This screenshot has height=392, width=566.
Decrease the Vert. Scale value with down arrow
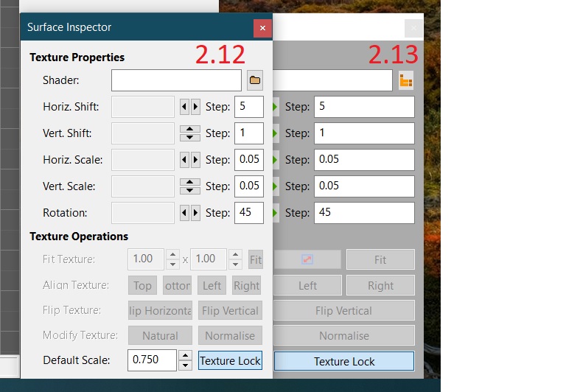click(190, 191)
